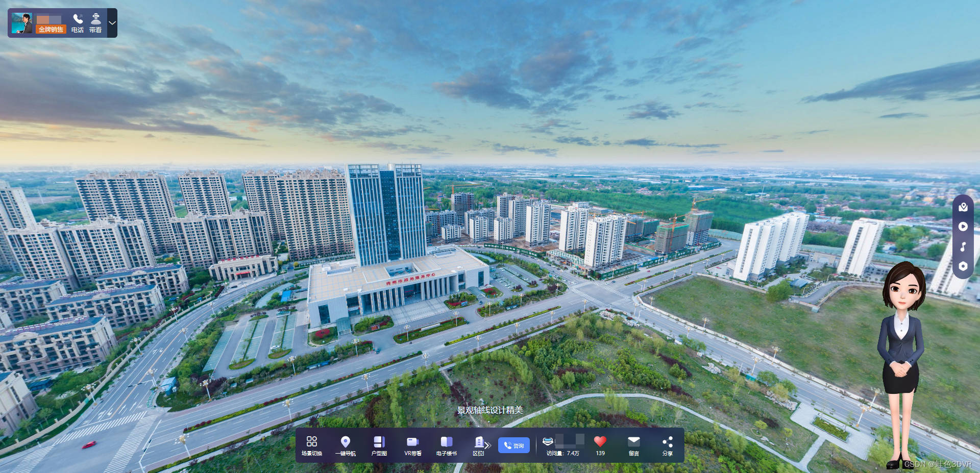Toggle background music note icon
This screenshot has height=473, width=980.
[x=963, y=246]
